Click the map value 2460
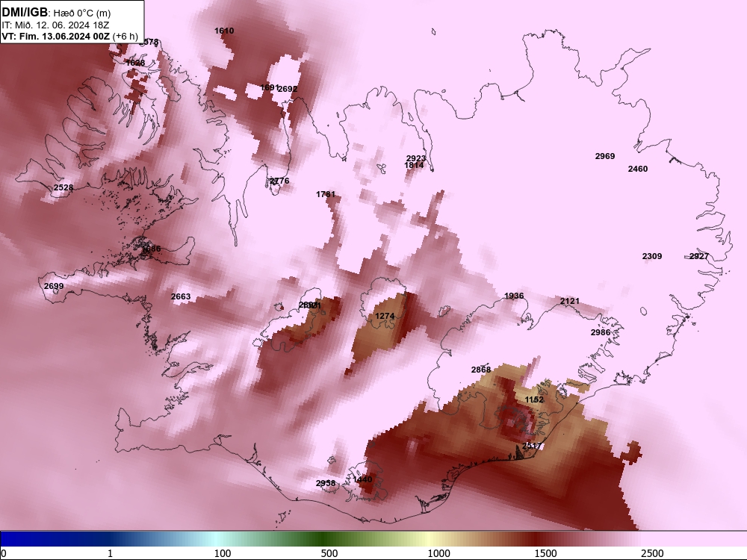 [x=638, y=169]
